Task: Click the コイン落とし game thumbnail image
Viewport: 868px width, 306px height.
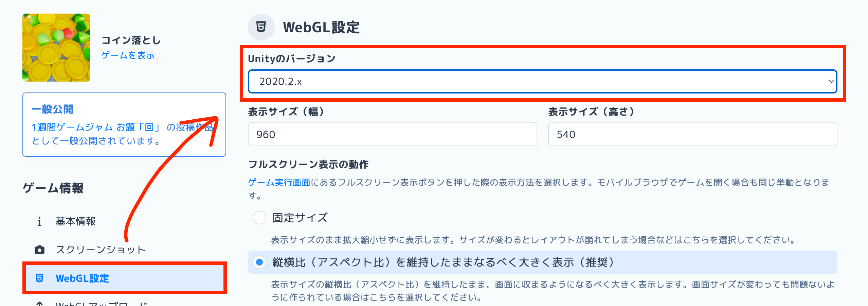Action: tap(56, 48)
